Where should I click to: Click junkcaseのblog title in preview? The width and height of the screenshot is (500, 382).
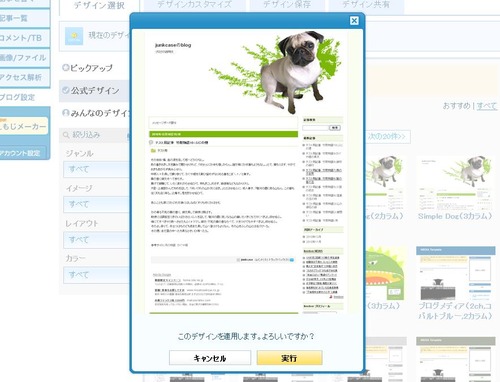[173, 45]
